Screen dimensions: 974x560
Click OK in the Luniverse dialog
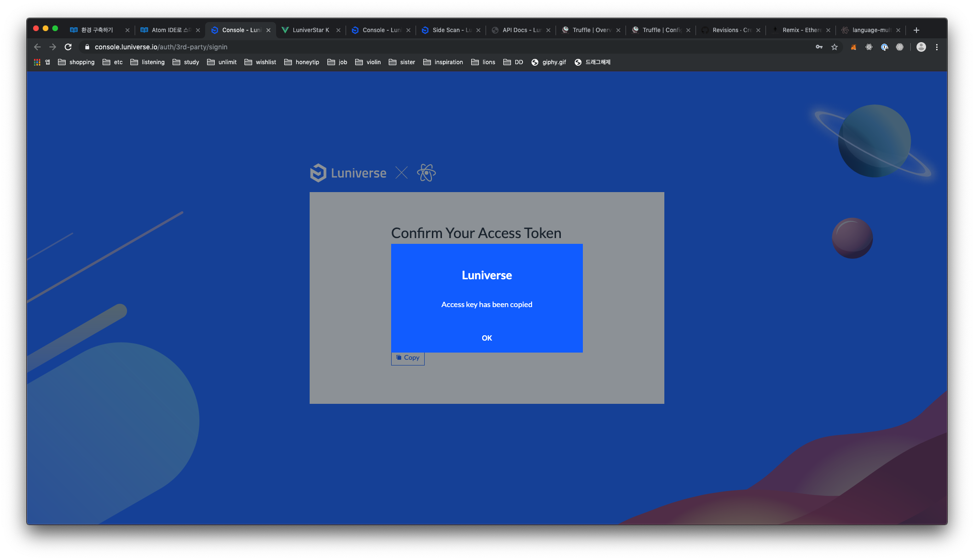pos(487,338)
